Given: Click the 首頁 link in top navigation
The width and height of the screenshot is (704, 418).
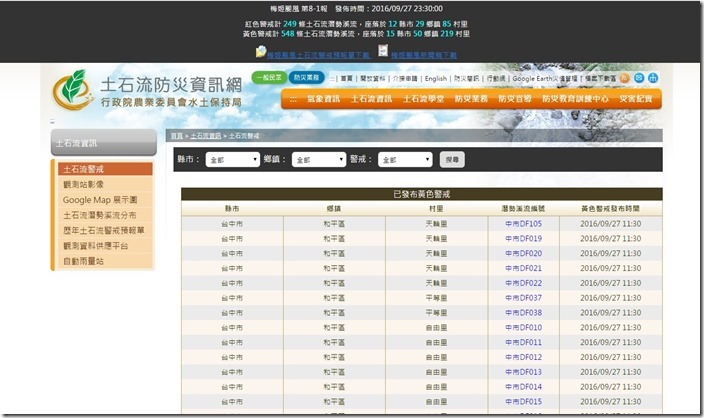Looking at the screenshot, I should click(347, 79).
